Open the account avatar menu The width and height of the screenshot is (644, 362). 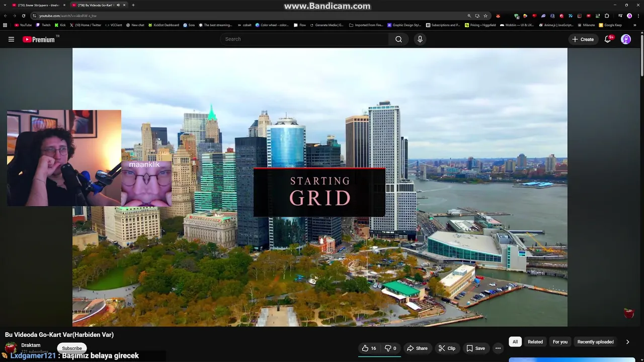(626, 39)
